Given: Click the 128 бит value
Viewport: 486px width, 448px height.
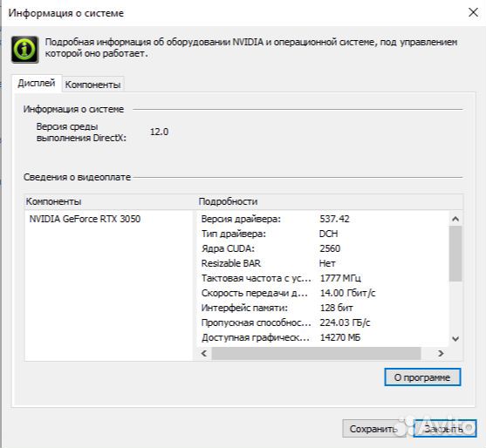Looking at the screenshot, I should click(336, 308).
